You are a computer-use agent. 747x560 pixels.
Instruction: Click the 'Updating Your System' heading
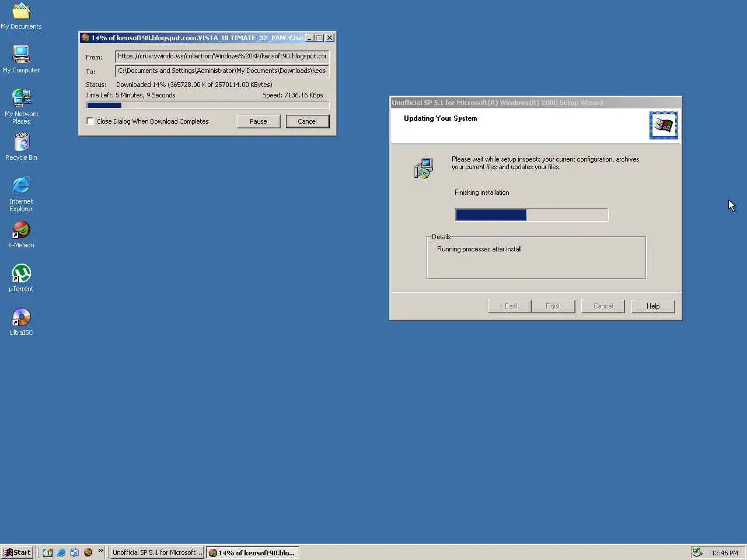pos(440,118)
